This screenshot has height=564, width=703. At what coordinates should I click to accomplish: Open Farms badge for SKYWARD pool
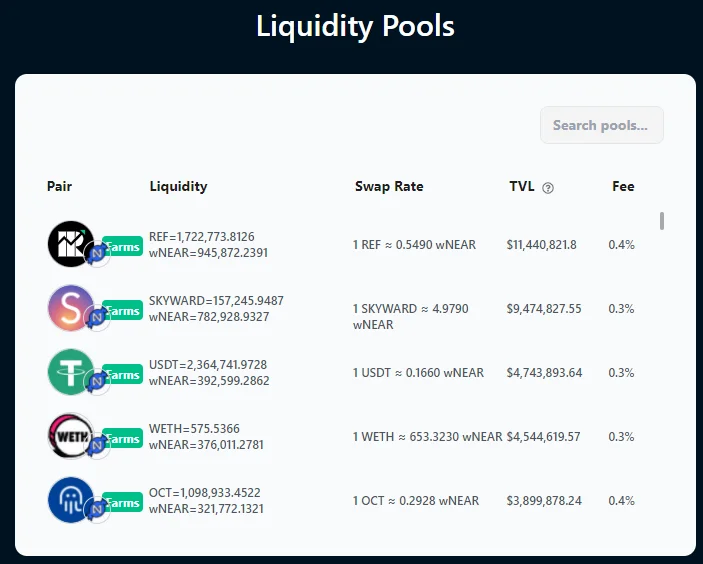(123, 311)
